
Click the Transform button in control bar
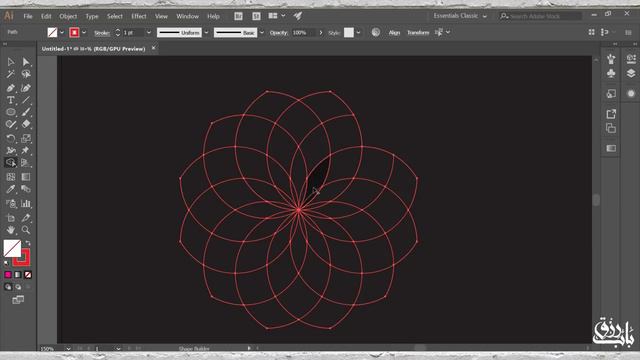point(418,32)
